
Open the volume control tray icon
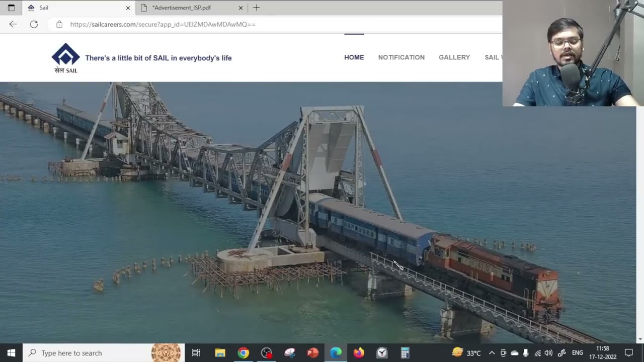(x=548, y=353)
